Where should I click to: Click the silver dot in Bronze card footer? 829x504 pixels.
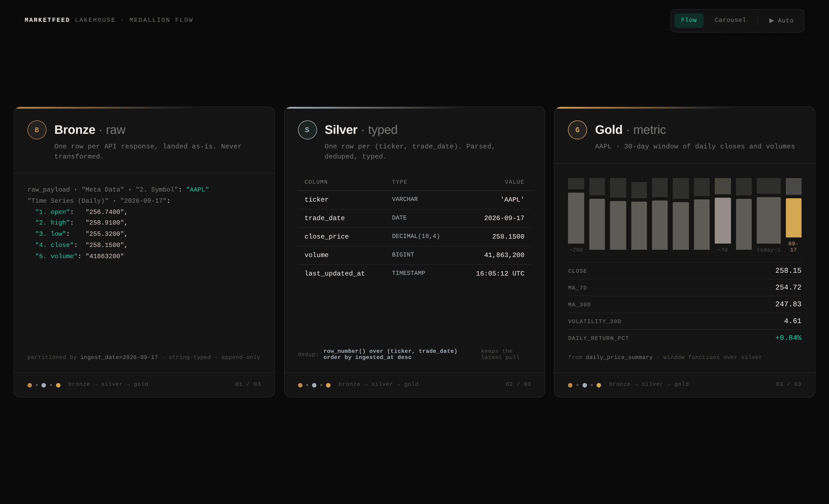tap(44, 385)
